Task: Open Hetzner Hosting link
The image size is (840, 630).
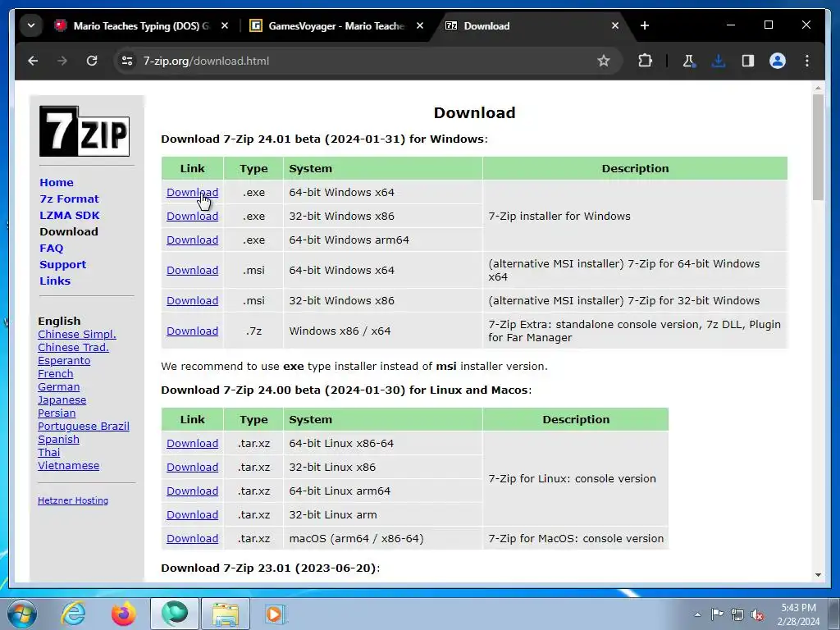Action: pyautogui.click(x=73, y=500)
